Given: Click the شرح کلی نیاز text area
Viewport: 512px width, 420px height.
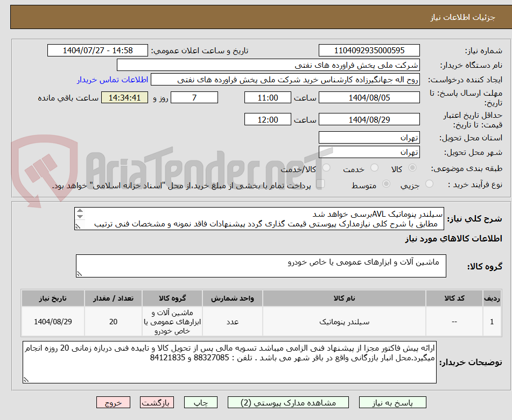Looking at the screenshot, I should [x=259, y=219].
